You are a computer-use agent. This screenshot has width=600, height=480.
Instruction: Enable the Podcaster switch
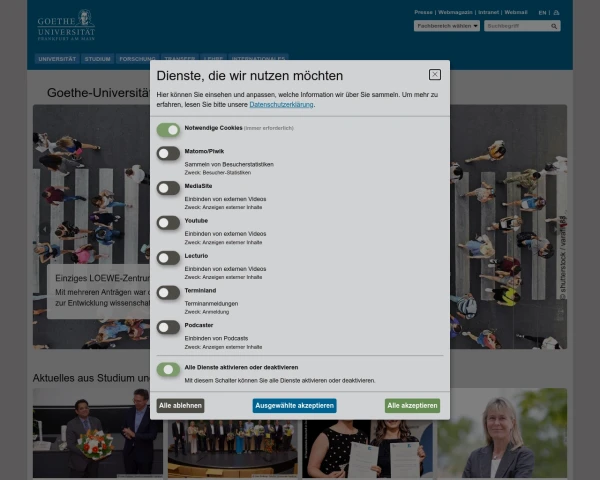[168, 327]
